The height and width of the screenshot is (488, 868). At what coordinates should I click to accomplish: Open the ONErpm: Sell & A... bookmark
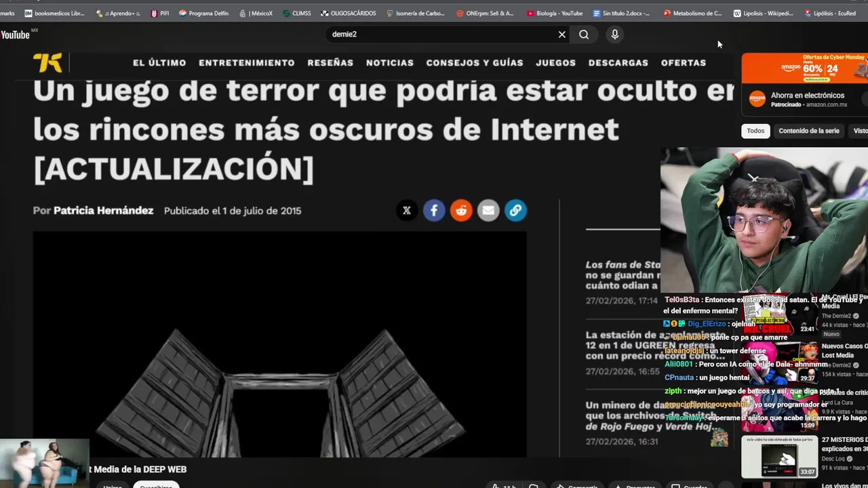click(x=486, y=13)
